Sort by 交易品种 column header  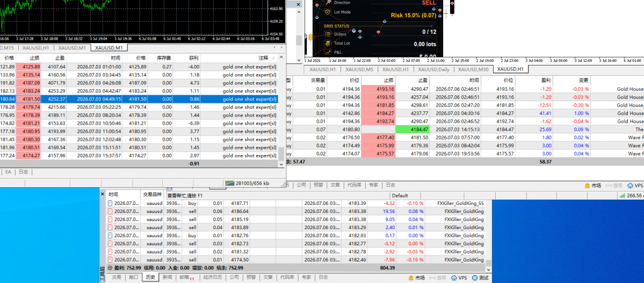pos(153,194)
